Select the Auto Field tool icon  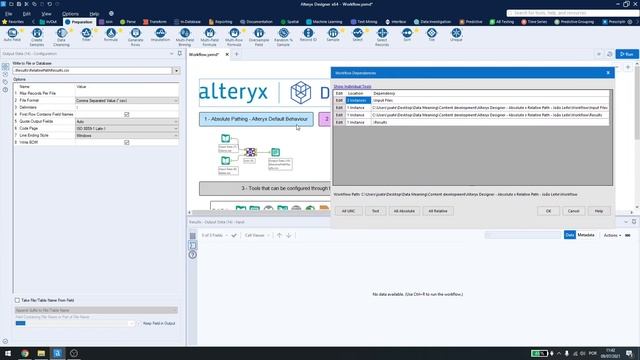12,33
